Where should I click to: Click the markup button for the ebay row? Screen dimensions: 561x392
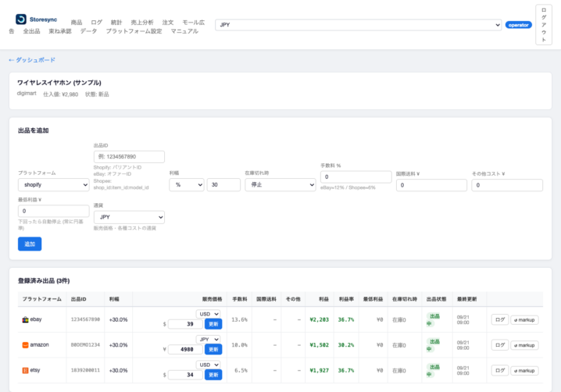tap(524, 320)
